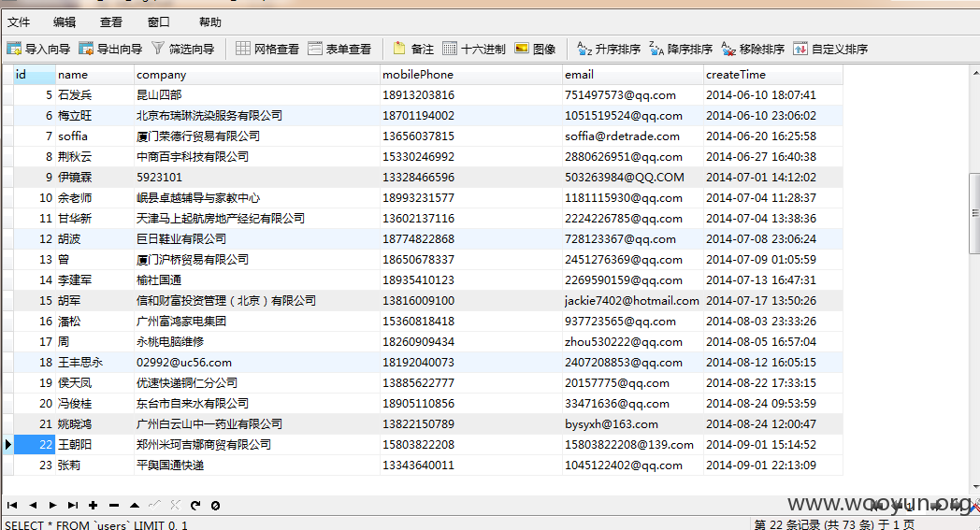Apply 降序排序 descending sort
Viewport: 980px width, 530px height.
click(681, 49)
